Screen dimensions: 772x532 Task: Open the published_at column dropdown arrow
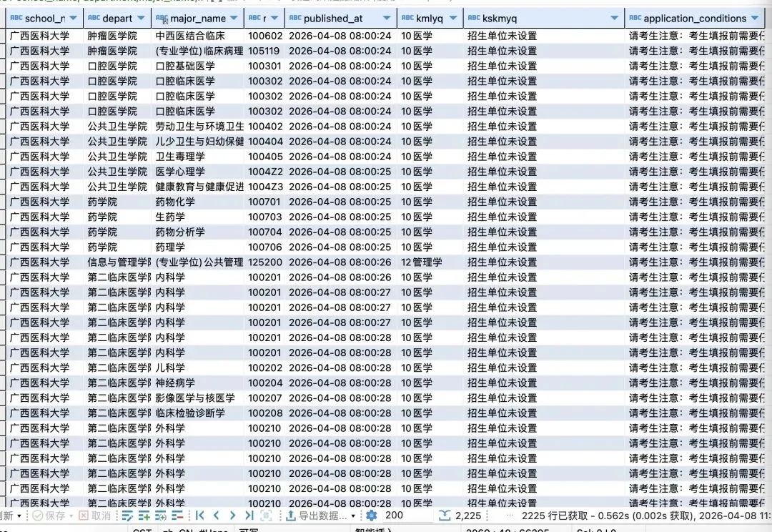pos(387,18)
